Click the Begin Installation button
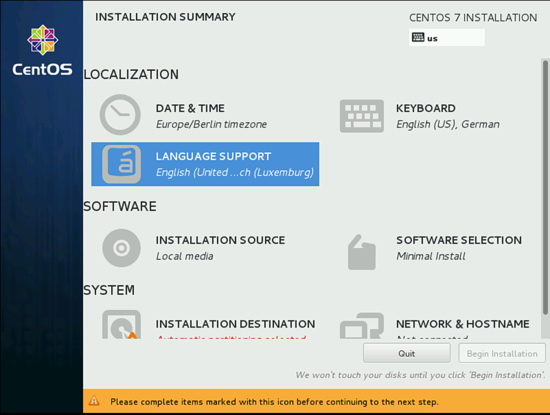The width and height of the screenshot is (550, 415). click(x=502, y=353)
